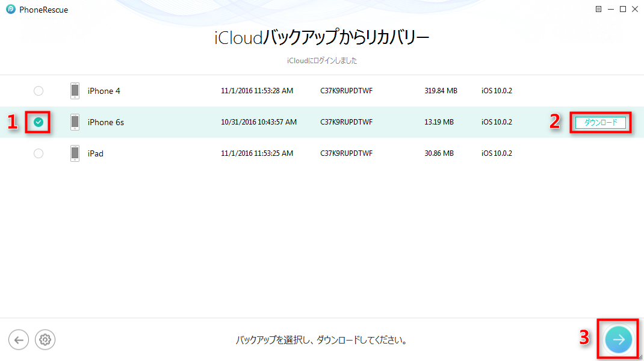Select the iPhone 4 backup radio button
Screen dimensions: 644x361
pos(38,91)
